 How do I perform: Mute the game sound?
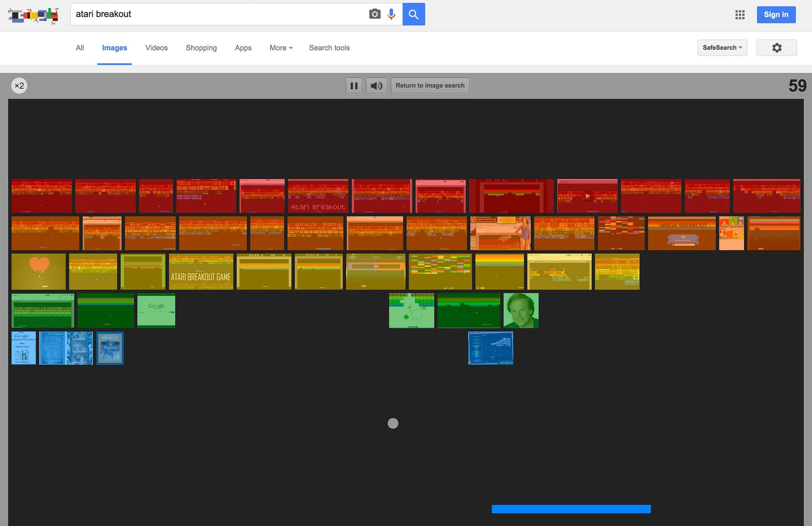(376, 86)
